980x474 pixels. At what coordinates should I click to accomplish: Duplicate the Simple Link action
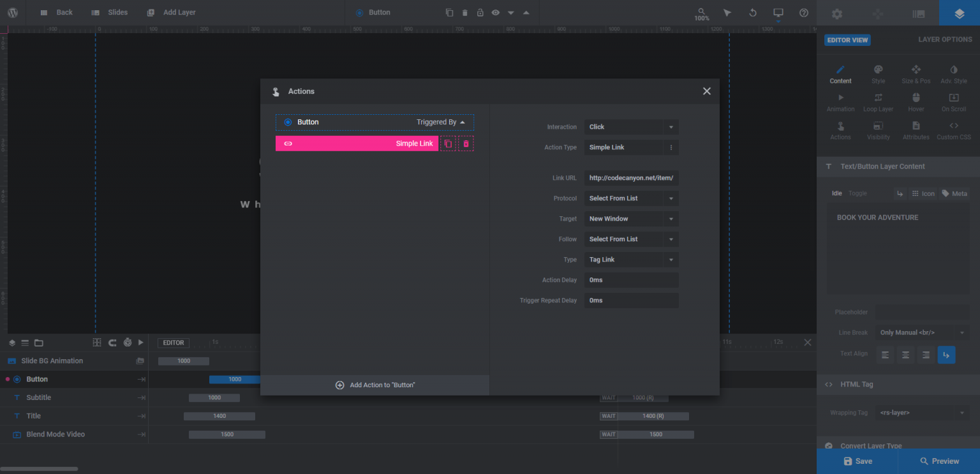[x=448, y=144]
